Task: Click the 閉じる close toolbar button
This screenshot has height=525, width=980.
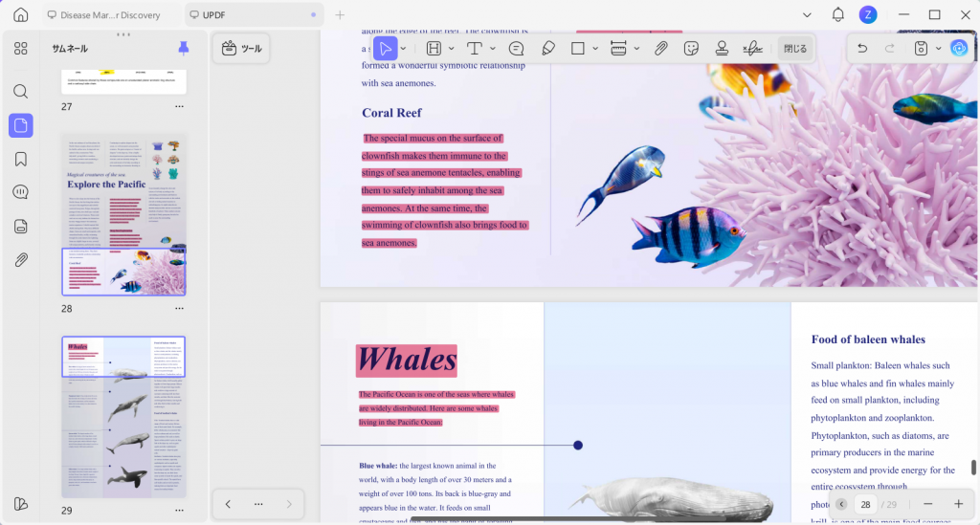Action: pyautogui.click(x=795, y=48)
